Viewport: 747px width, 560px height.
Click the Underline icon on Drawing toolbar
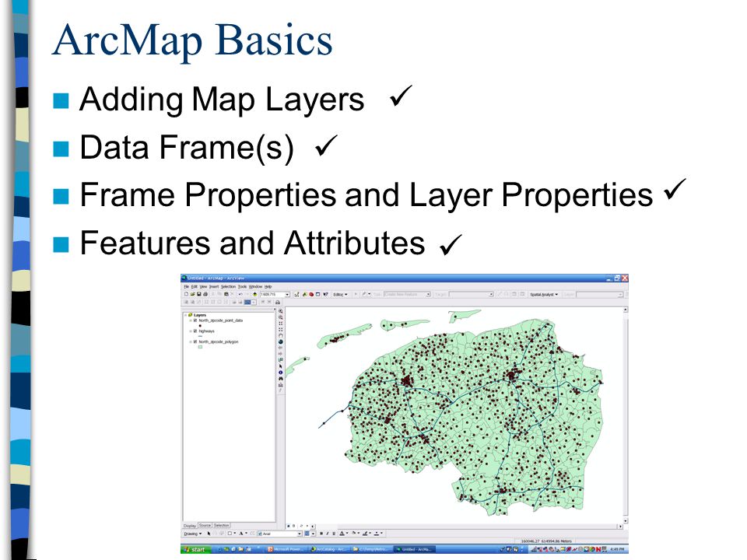334,534
